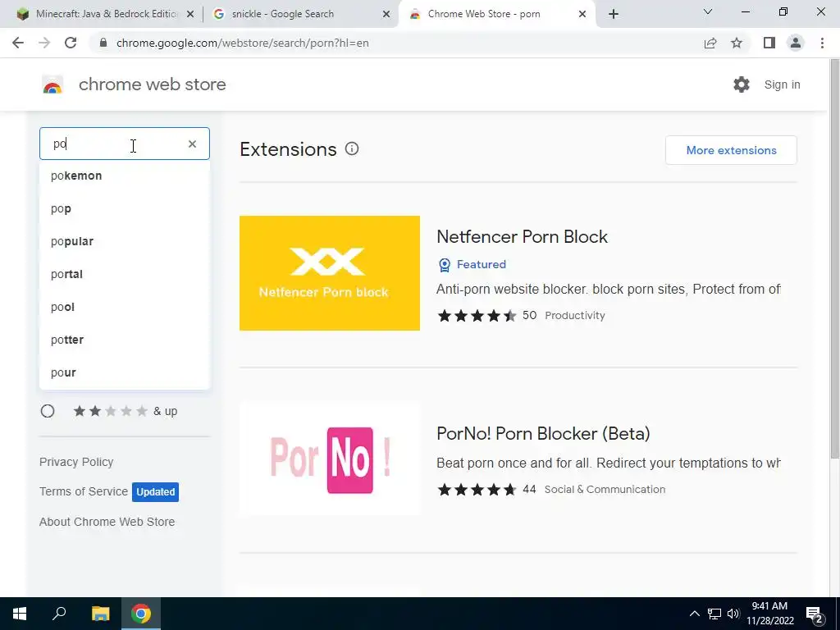Click the Featured badge icon

(444, 265)
